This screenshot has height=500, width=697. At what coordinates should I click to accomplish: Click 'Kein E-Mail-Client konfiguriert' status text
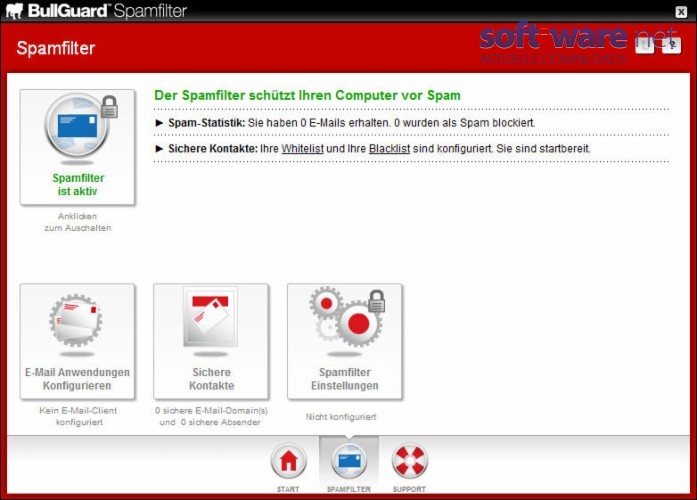pyautogui.click(x=78, y=416)
